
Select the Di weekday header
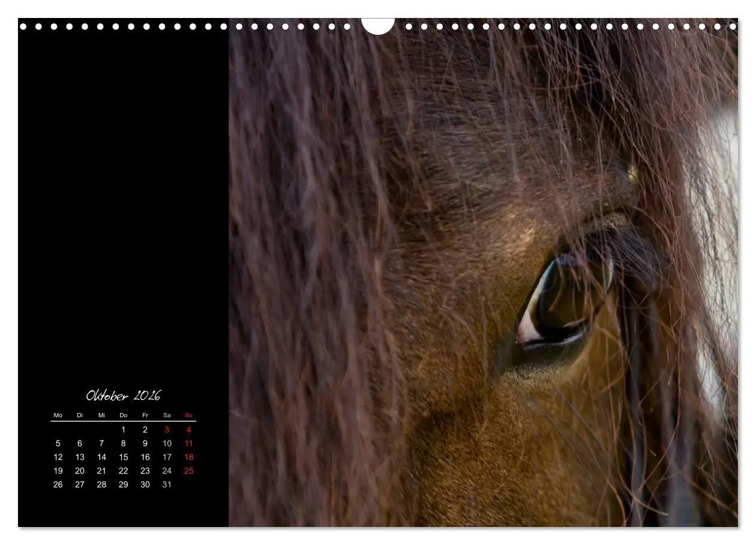click(x=80, y=415)
